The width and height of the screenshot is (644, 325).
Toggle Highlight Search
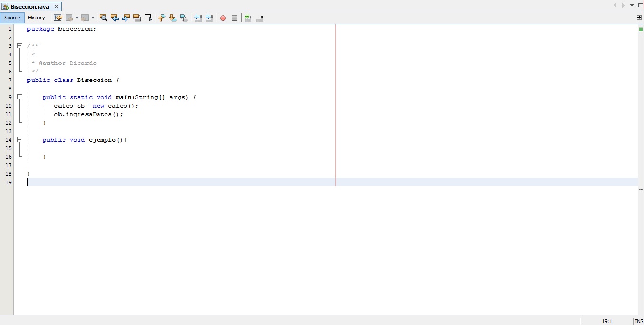point(137,18)
